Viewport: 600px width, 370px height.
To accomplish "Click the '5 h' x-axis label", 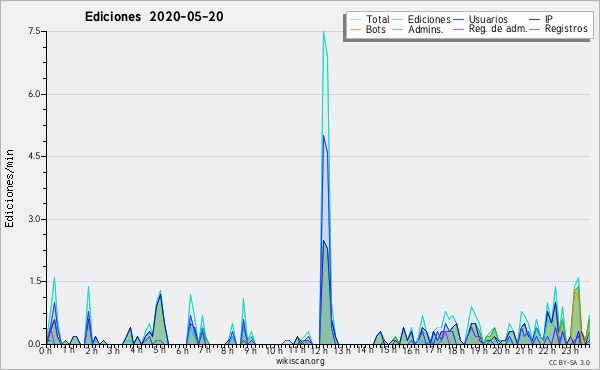I will point(159,351).
